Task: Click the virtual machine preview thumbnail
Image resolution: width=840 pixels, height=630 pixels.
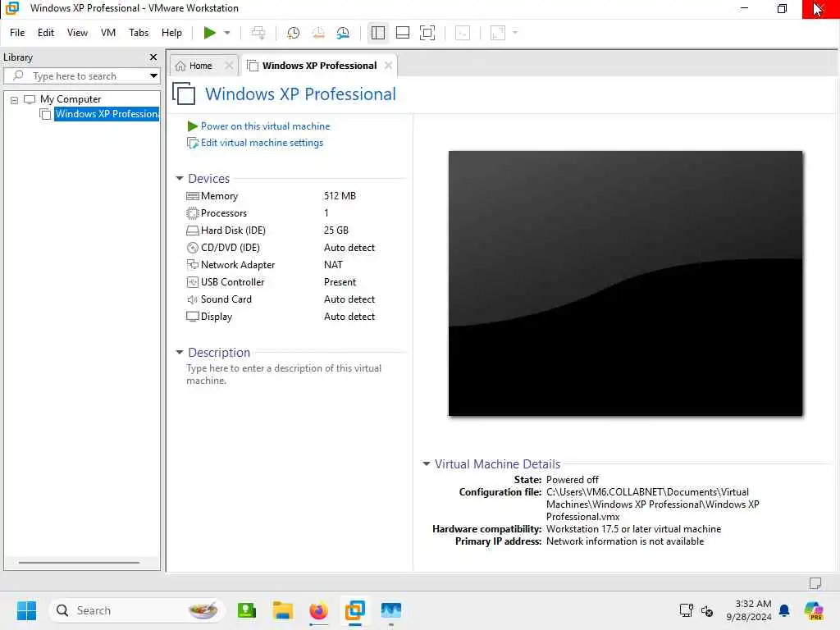Action: [x=625, y=283]
